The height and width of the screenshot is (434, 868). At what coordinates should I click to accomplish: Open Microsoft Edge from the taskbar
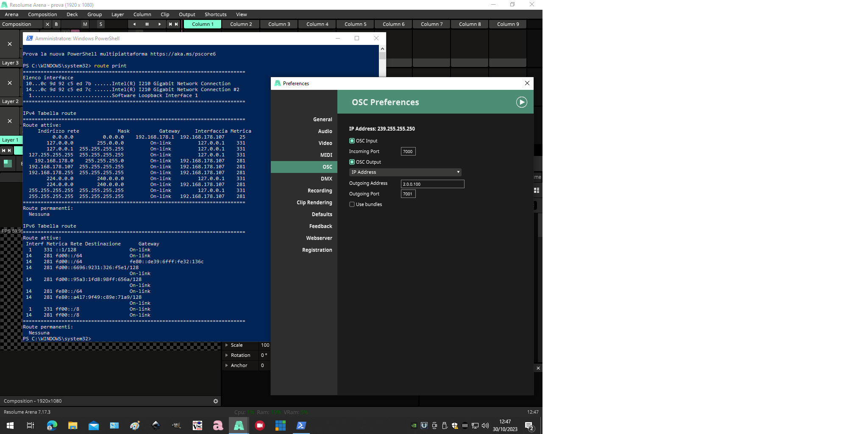click(52, 426)
